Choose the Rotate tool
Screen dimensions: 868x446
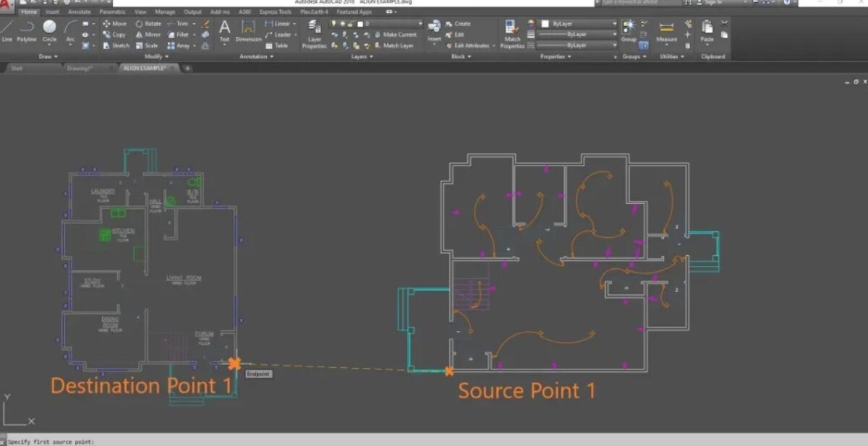(x=148, y=24)
